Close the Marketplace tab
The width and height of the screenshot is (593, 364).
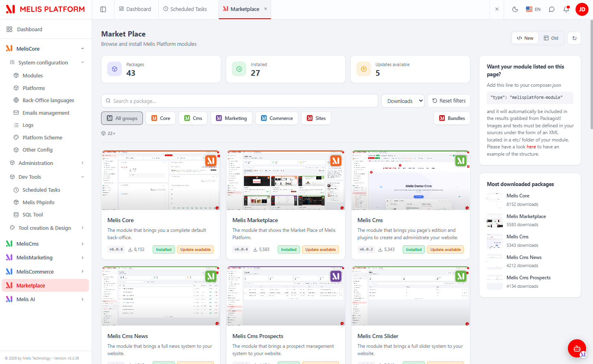(265, 9)
